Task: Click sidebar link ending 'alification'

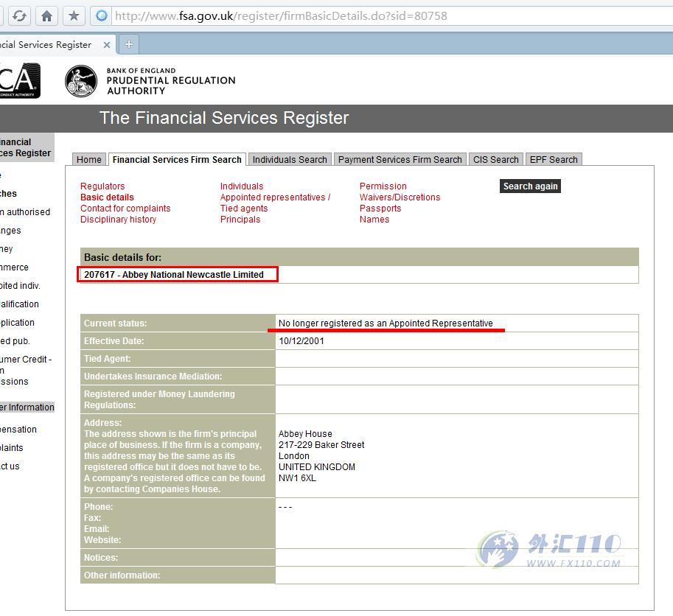Action: click(19, 304)
